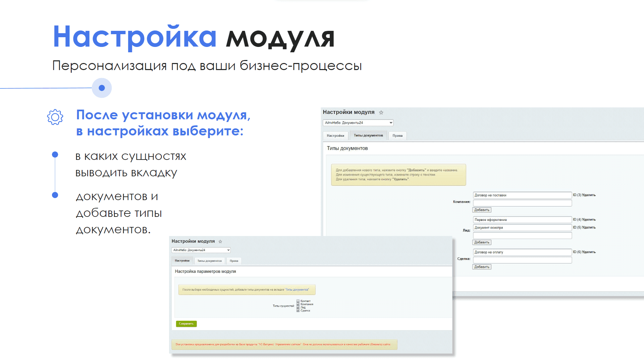Click the green Сохранить button
Viewport: 644px width, 362px height.
186,324
